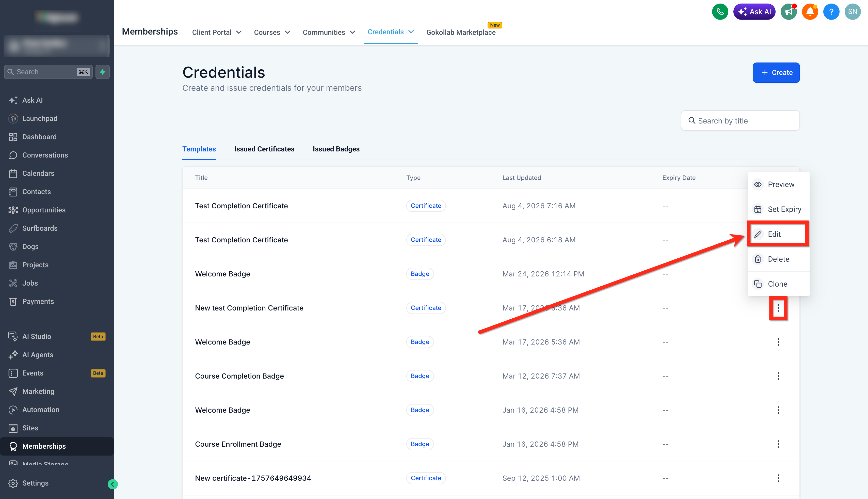Click the blue Create button
The height and width of the screenshot is (499, 868).
click(776, 72)
